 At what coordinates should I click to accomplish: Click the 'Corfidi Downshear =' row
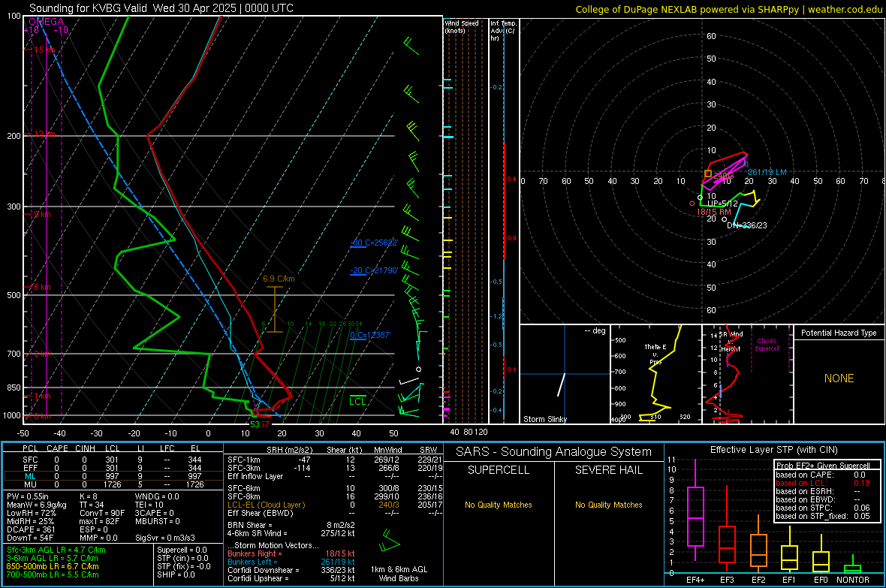[x=291, y=571]
